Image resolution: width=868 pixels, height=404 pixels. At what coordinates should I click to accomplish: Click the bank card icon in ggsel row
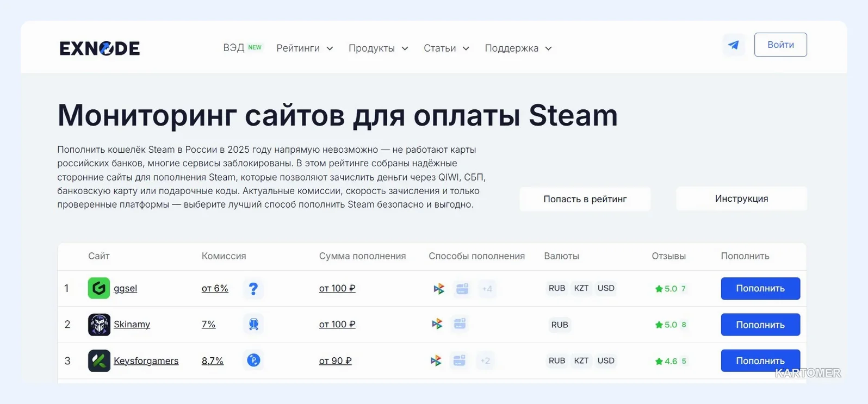pos(462,289)
